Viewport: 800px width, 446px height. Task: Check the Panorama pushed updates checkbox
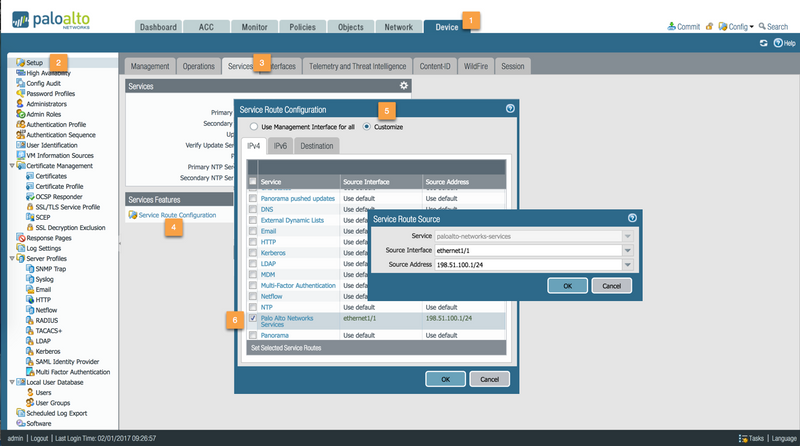[253, 199]
